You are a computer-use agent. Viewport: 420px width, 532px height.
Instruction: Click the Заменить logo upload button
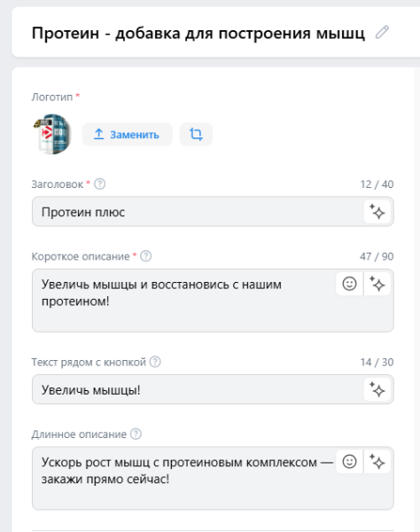pyautogui.click(x=127, y=135)
